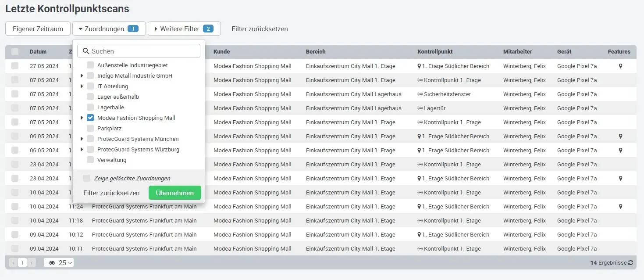
Task: Expand ProtecGuard Systems München tree node
Action: 82,139
